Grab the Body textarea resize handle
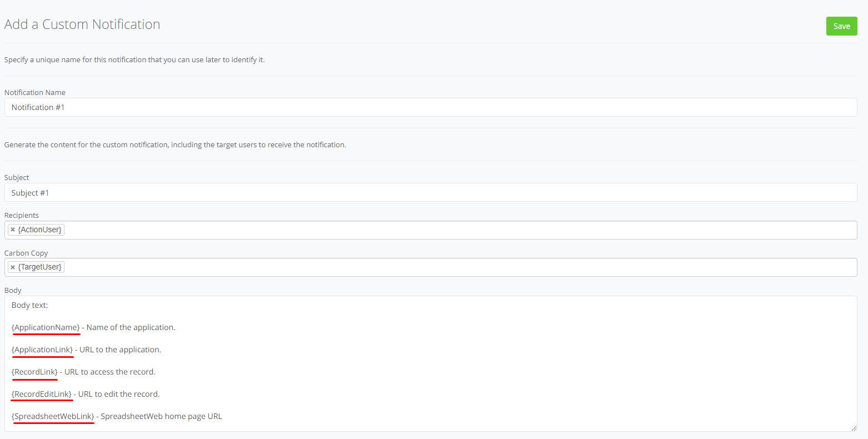The height and width of the screenshot is (439, 868). click(854, 428)
